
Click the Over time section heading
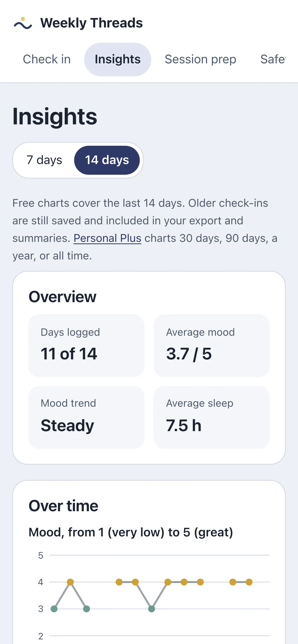tap(63, 506)
